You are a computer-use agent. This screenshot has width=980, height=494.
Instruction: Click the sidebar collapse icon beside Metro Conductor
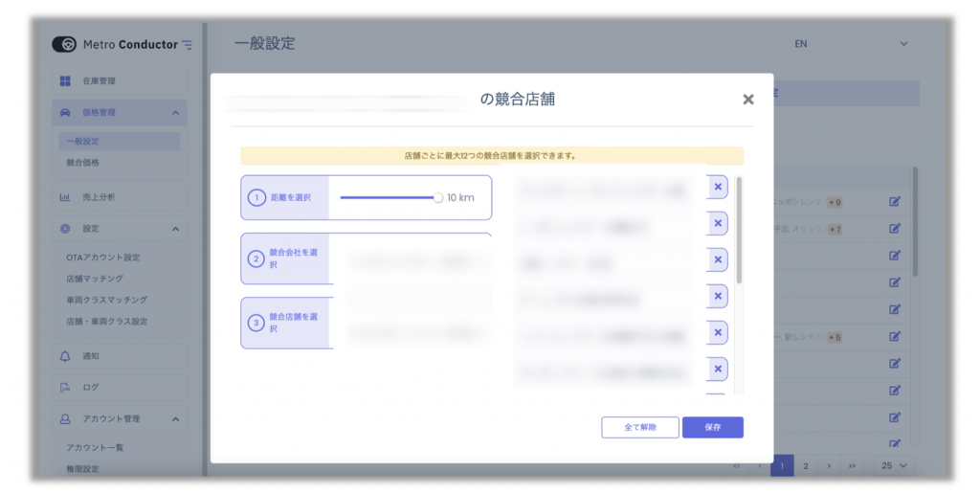coord(187,45)
